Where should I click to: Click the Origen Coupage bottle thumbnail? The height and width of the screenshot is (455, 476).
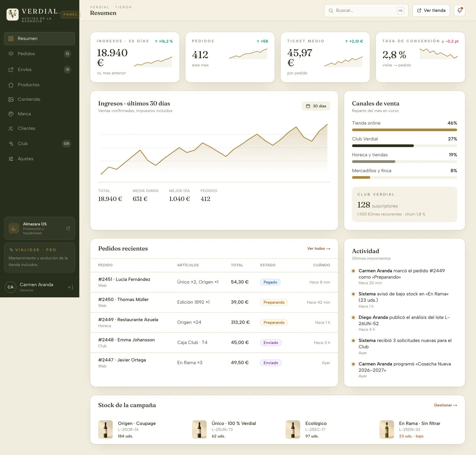[105, 429]
